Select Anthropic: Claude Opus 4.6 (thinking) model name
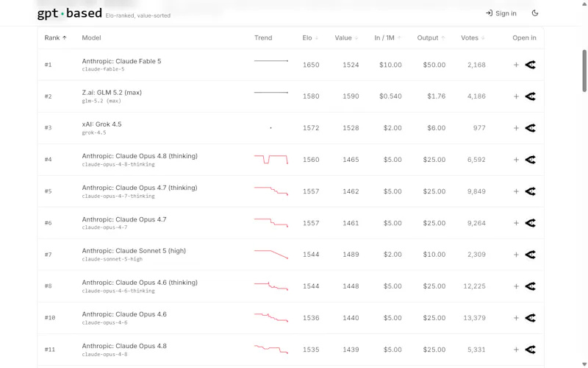588x368 pixels. [x=140, y=283]
